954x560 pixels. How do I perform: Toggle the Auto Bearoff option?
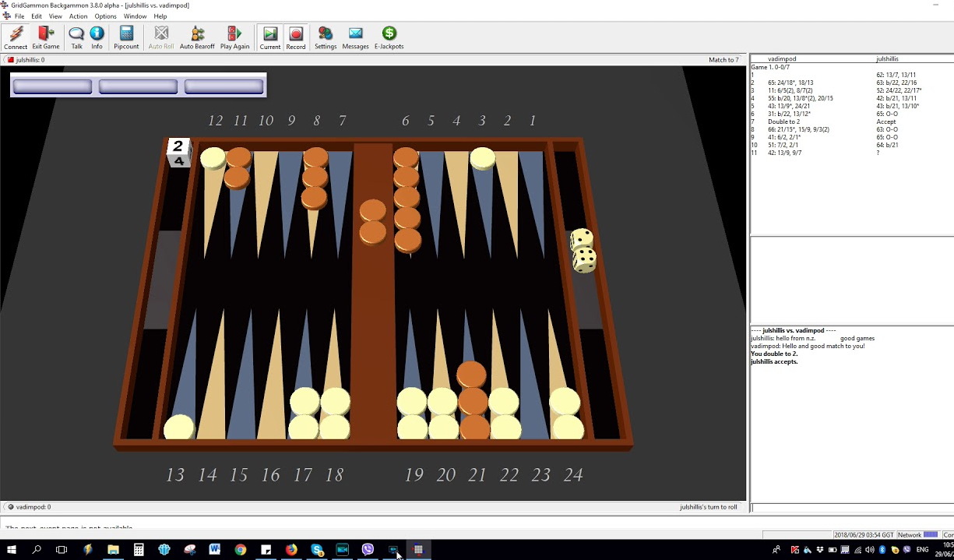[196, 36]
